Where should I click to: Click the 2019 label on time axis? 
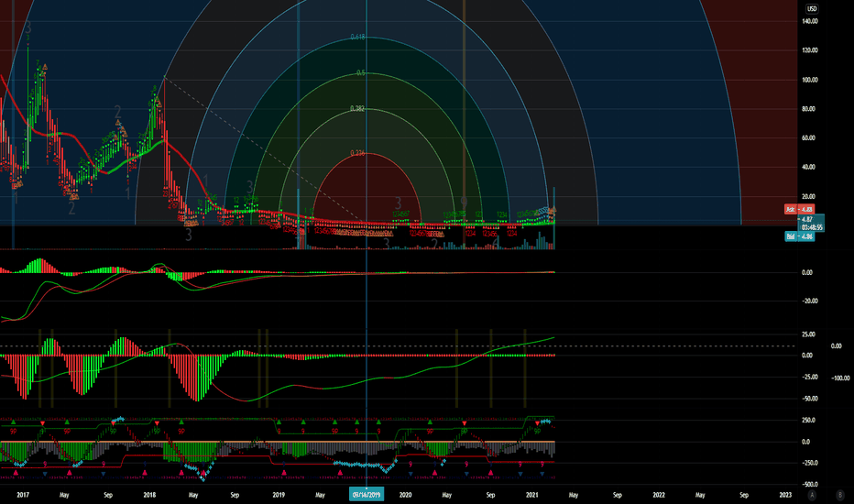[x=279, y=495]
